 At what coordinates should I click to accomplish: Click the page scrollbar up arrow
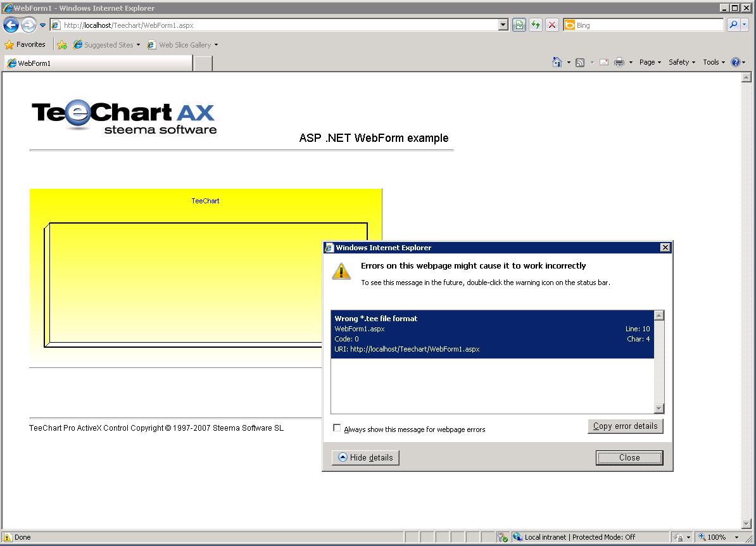coord(746,77)
